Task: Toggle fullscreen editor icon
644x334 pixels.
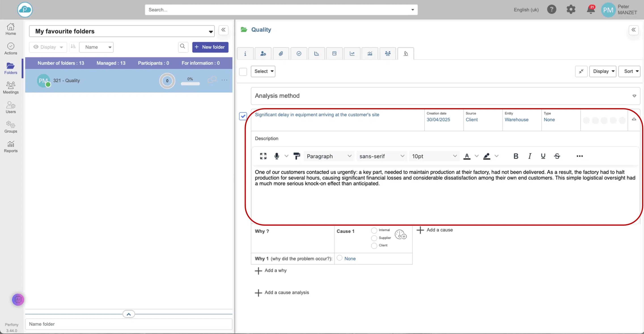Action: (263, 156)
